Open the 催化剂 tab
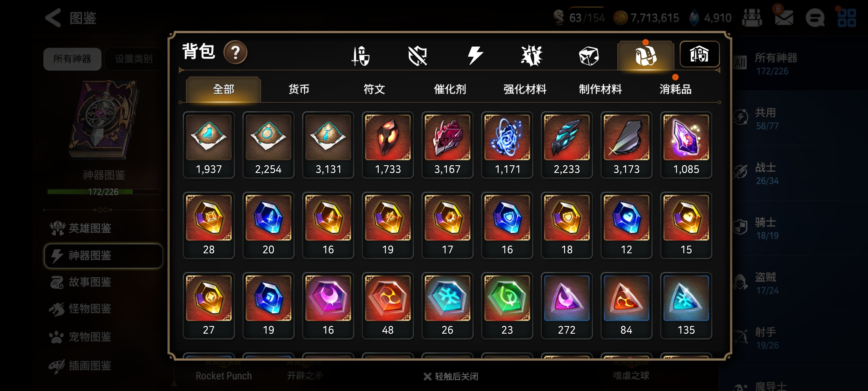This screenshot has height=391, width=868. 450,89
